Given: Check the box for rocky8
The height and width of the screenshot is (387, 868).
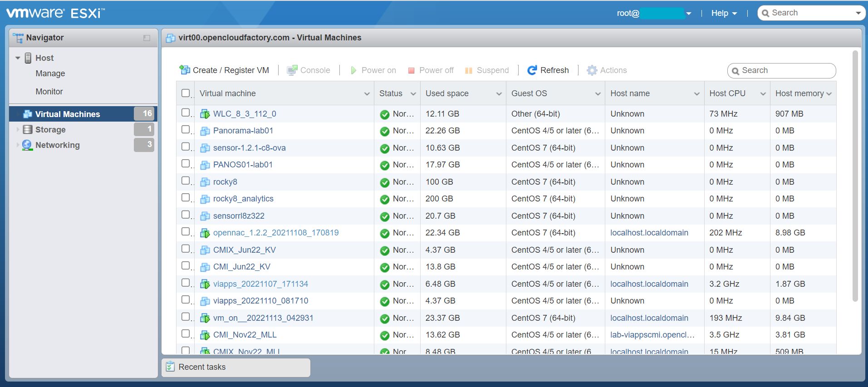Looking at the screenshot, I should click(185, 180).
